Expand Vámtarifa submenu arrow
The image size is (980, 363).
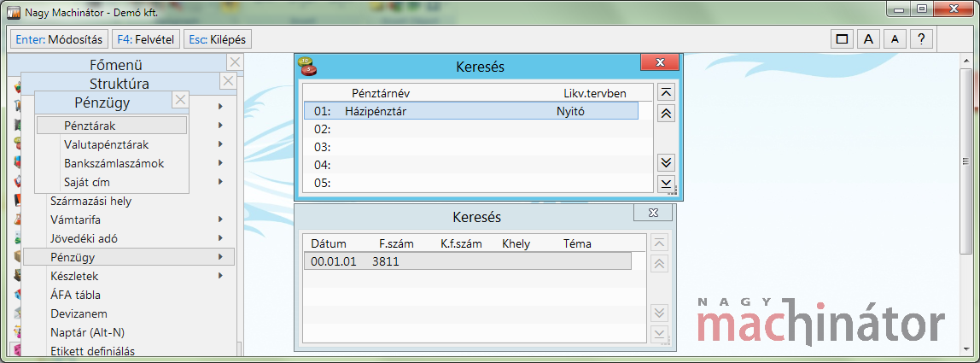[220, 220]
